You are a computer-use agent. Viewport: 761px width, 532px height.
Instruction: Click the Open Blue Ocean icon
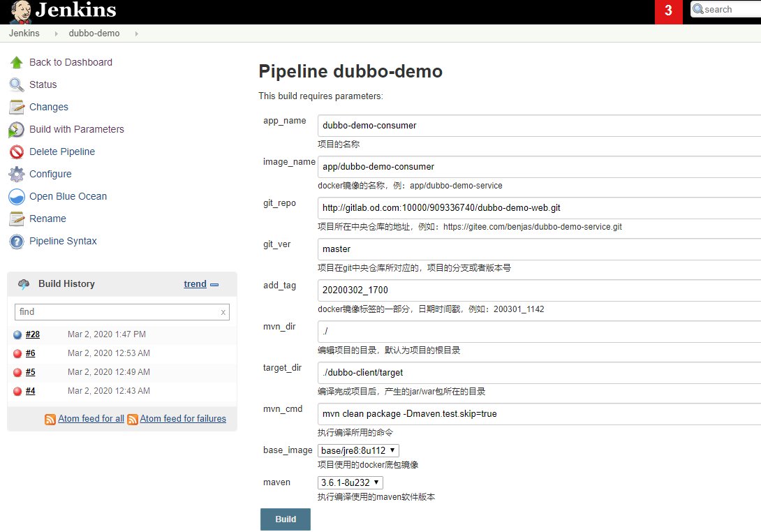tap(17, 196)
